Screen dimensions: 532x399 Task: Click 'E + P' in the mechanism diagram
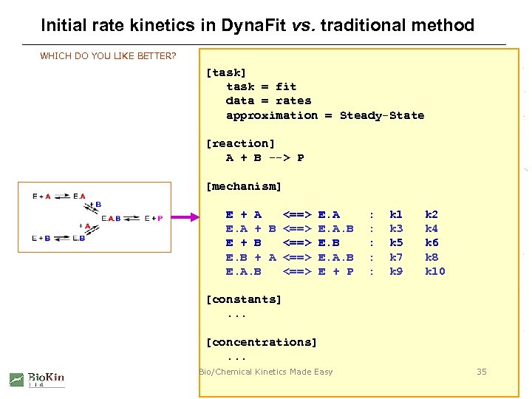[x=154, y=218]
